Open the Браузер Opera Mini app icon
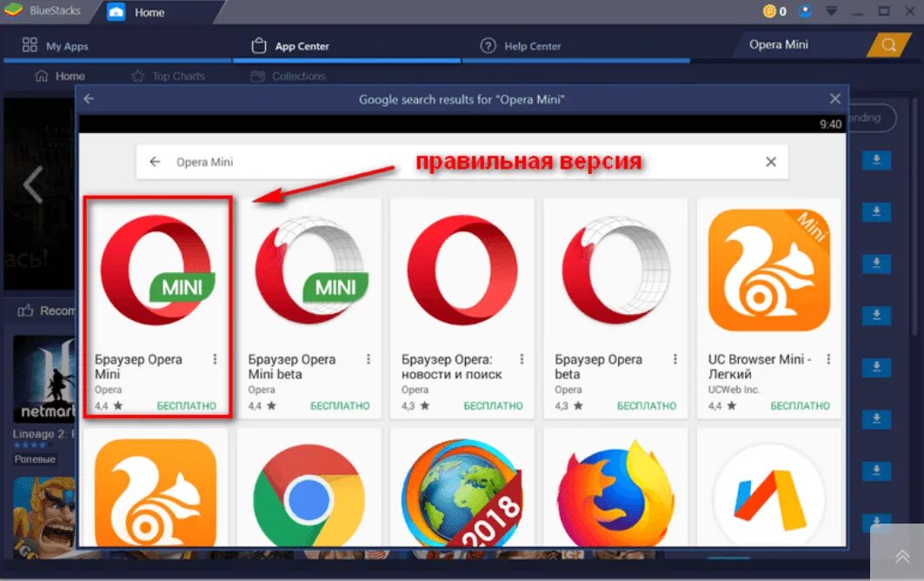Image resolution: width=924 pixels, height=581 pixels. click(157, 270)
